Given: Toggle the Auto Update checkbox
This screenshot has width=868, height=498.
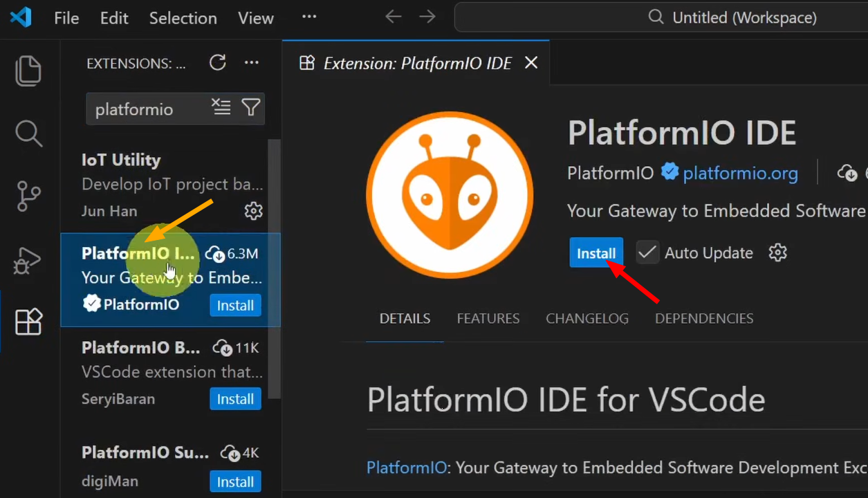Looking at the screenshot, I should pos(647,252).
